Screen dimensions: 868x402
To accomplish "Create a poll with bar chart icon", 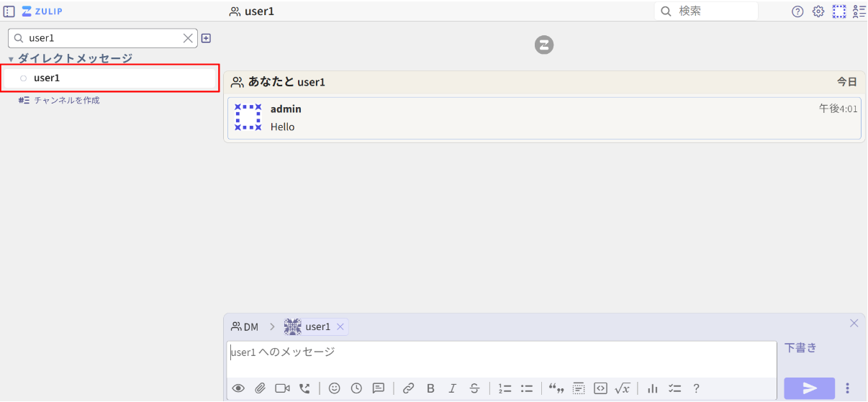I will [652, 388].
